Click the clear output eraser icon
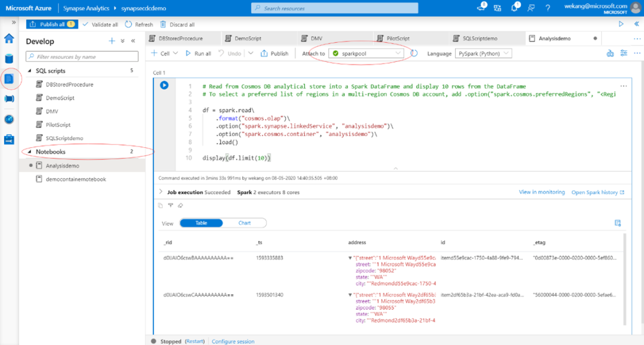This screenshot has width=644, height=345. click(x=180, y=206)
